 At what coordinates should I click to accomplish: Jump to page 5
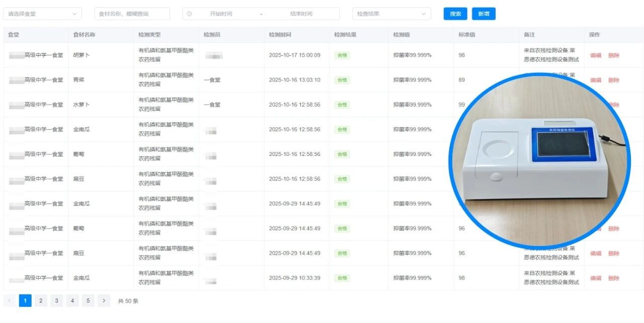pos(88,301)
